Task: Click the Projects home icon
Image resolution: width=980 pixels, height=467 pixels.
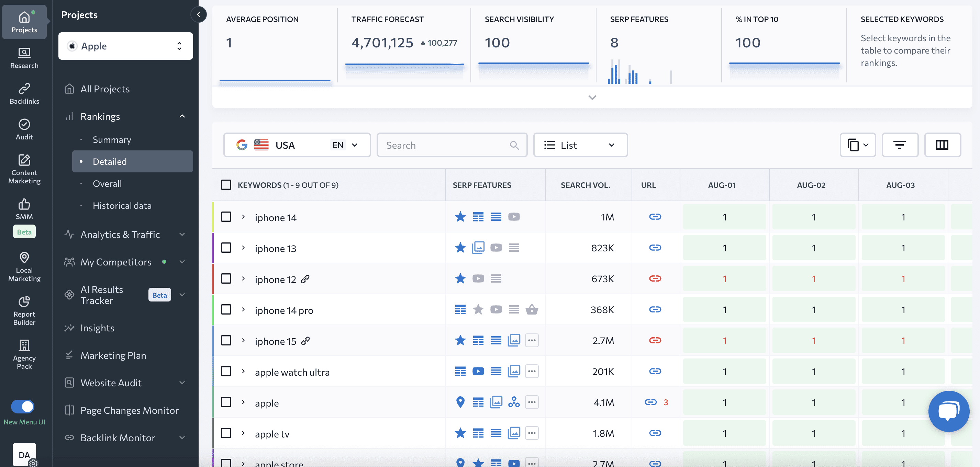Action: coord(24,17)
